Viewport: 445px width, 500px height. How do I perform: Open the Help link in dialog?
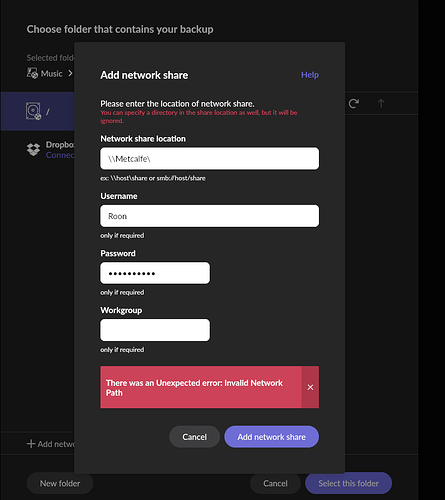click(310, 75)
